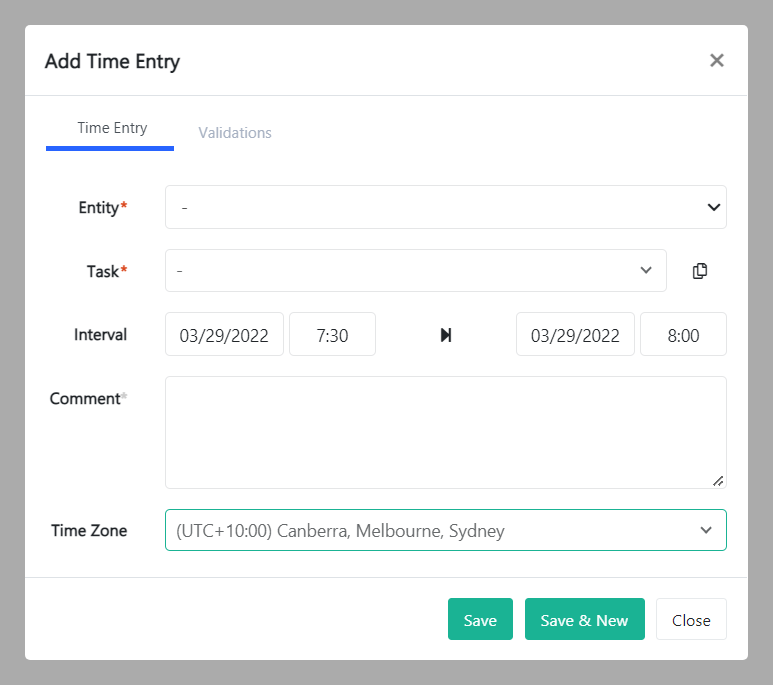
Task: Select the 8:00 end time field
Action: pos(683,335)
